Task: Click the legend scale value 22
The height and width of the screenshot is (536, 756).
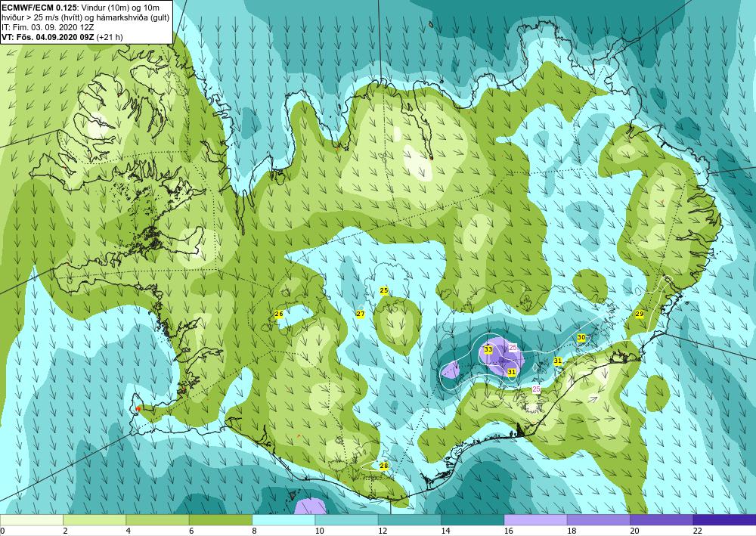Action: pyautogui.click(x=698, y=531)
